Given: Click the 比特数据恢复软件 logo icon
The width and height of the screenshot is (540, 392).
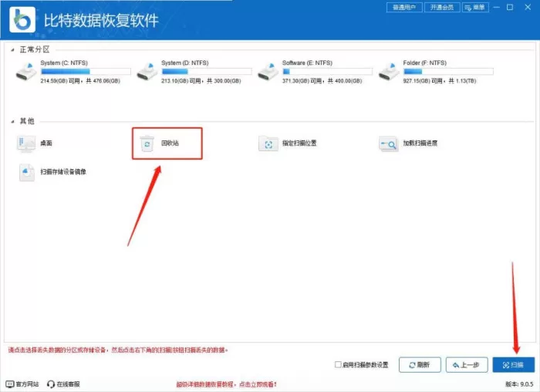Looking at the screenshot, I should (22, 19).
